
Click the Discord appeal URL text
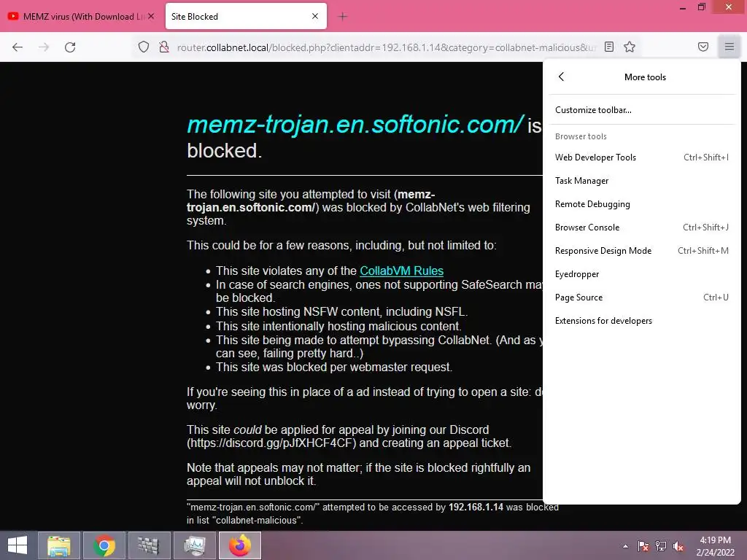(271, 443)
